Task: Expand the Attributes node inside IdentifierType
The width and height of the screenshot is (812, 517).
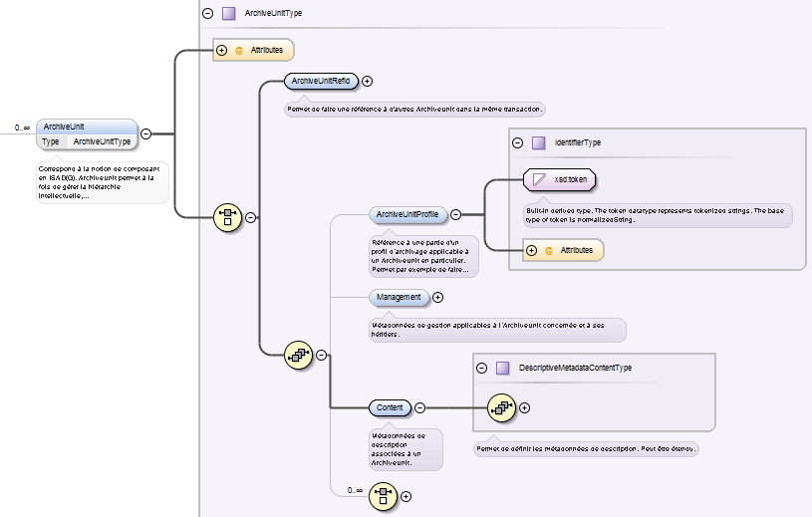Action: (x=531, y=250)
